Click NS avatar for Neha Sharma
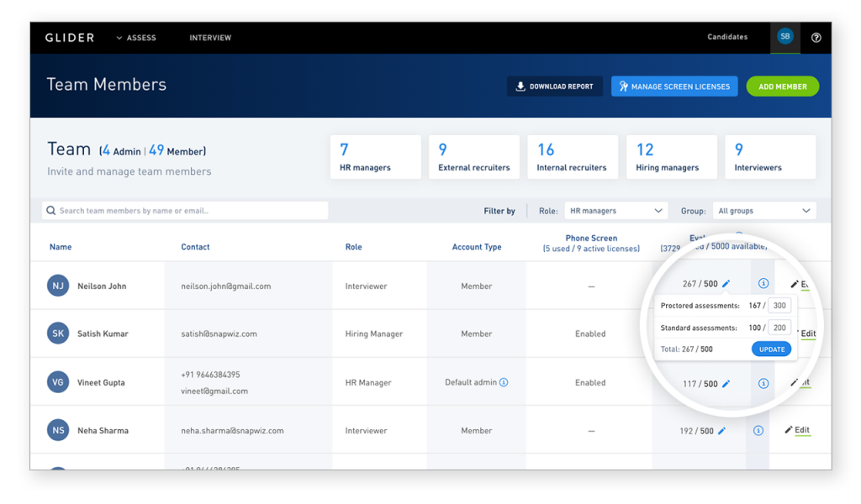 pos(58,431)
